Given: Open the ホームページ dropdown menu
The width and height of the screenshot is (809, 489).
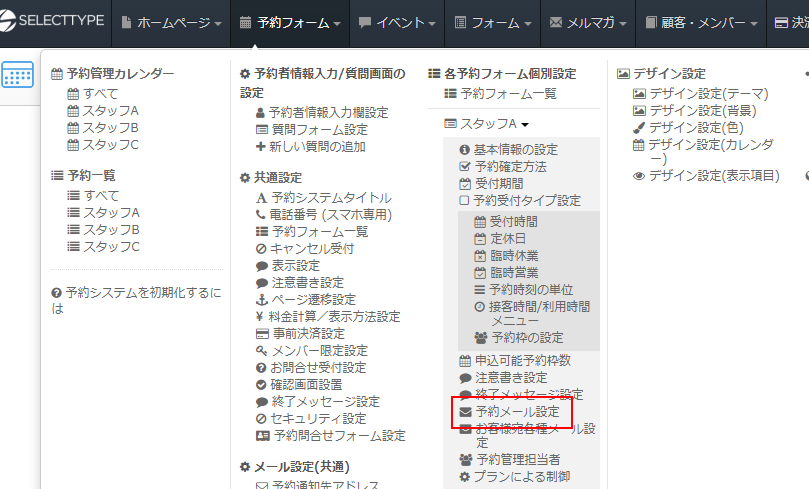Looking at the screenshot, I should (x=171, y=22).
